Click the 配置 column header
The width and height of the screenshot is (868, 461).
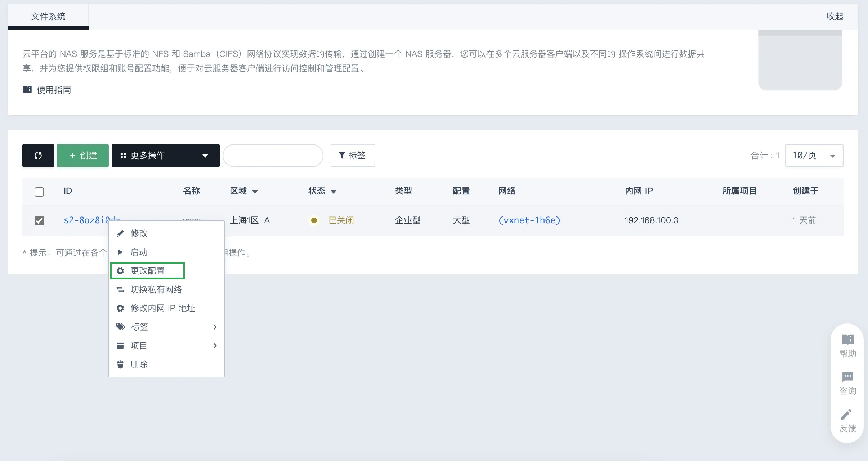click(x=461, y=191)
